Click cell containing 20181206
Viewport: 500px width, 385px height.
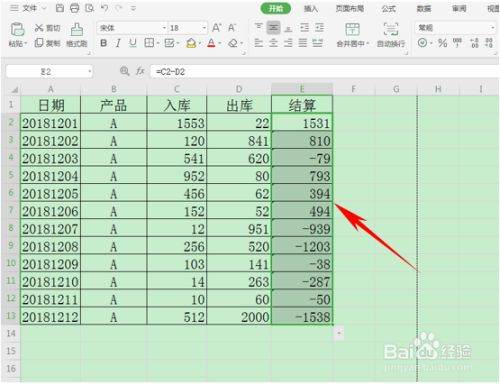50,211
